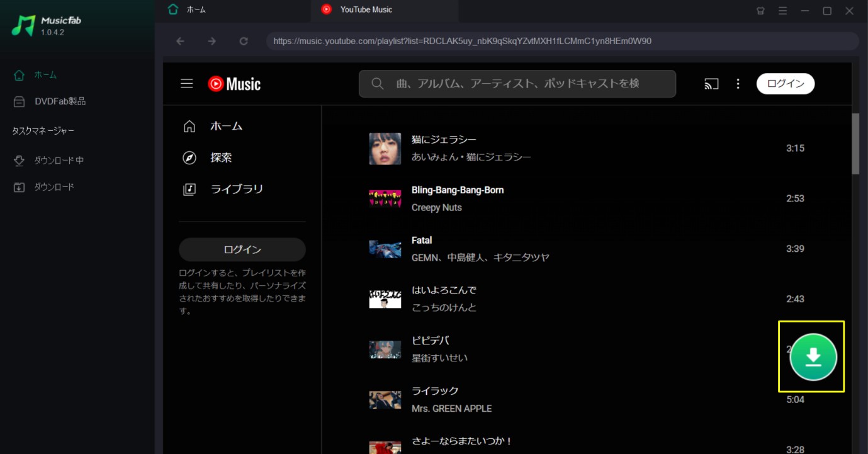Open artist link こっちのけんと
The width and height of the screenshot is (868, 454).
click(x=444, y=308)
